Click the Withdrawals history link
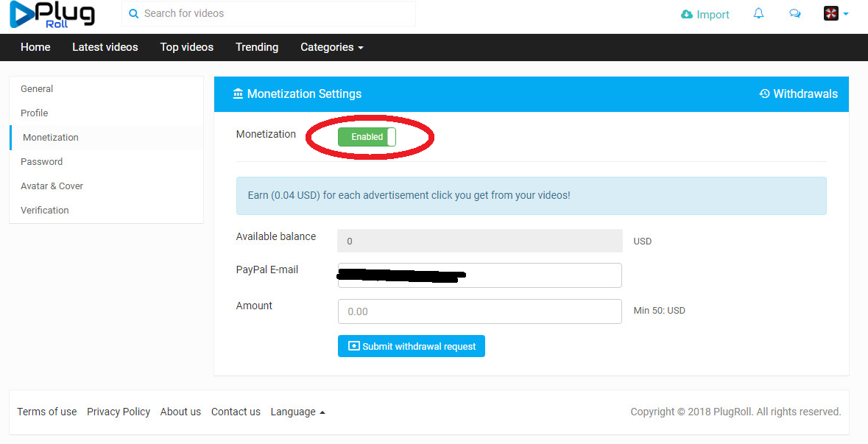 [x=799, y=94]
